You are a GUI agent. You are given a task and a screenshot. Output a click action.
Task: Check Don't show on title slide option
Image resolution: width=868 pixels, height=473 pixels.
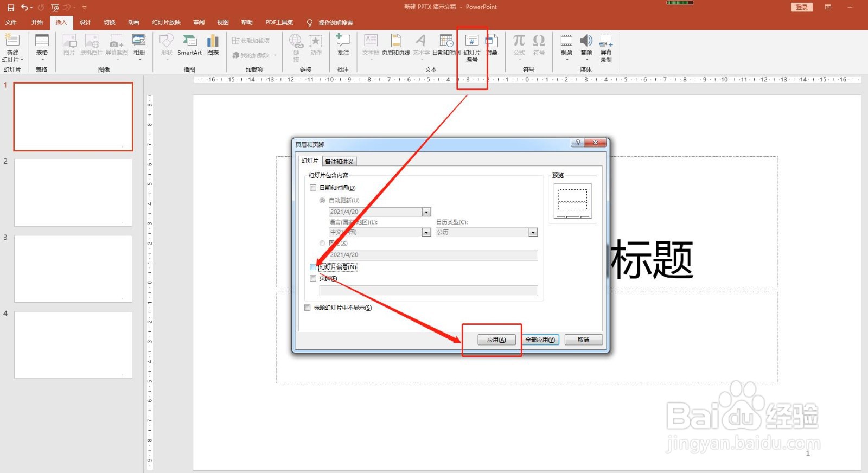tap(308, 308)
